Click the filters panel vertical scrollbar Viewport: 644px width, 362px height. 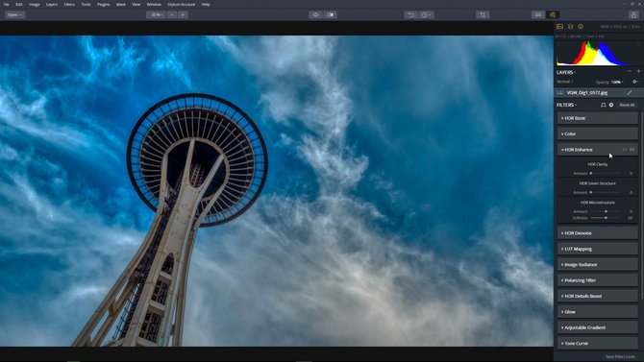click(x=641, y=205)
